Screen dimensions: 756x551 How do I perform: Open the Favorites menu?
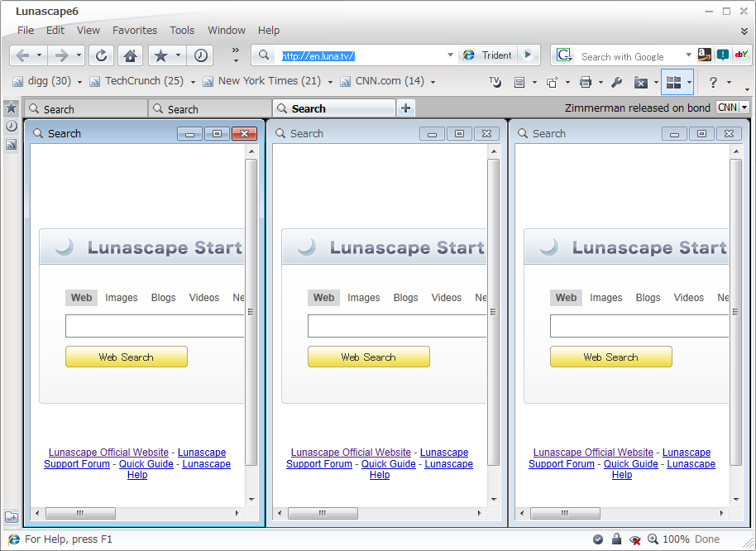135,31
